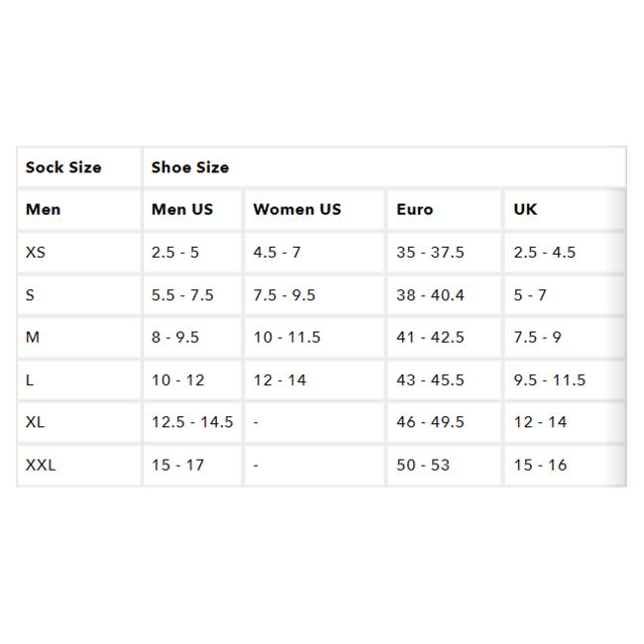Click the Euro 50 - 53 cell
644x644 pixels.
[422, 465]
